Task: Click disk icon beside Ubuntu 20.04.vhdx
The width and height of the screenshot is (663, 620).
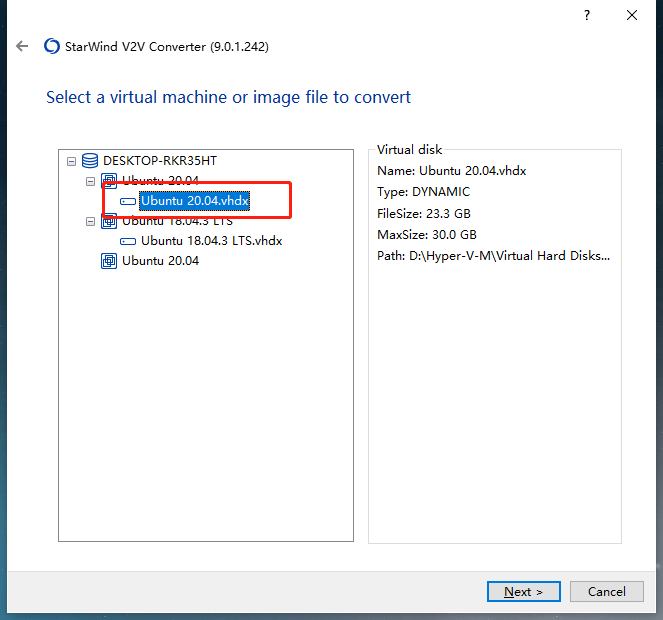Action: pyautogui.click(x=128, y=201)
